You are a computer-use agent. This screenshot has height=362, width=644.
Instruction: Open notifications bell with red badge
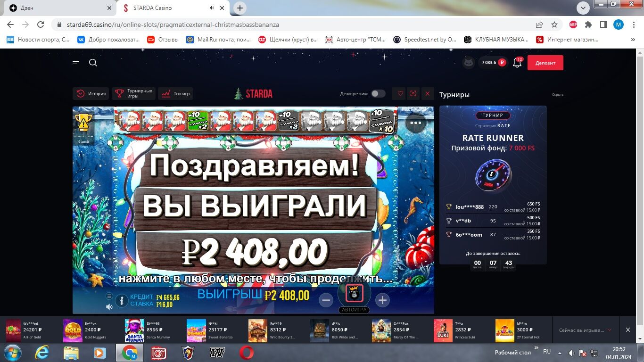pos(517,63)
